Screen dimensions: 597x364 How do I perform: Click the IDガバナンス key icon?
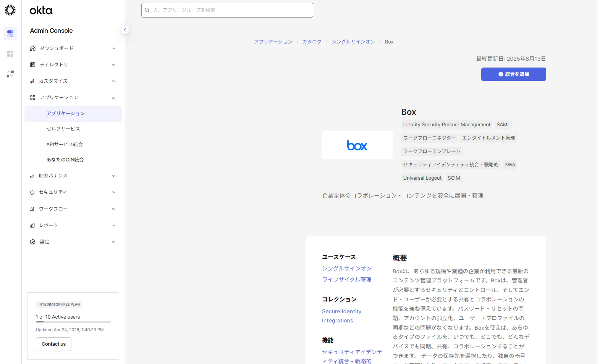coord(32,176)
